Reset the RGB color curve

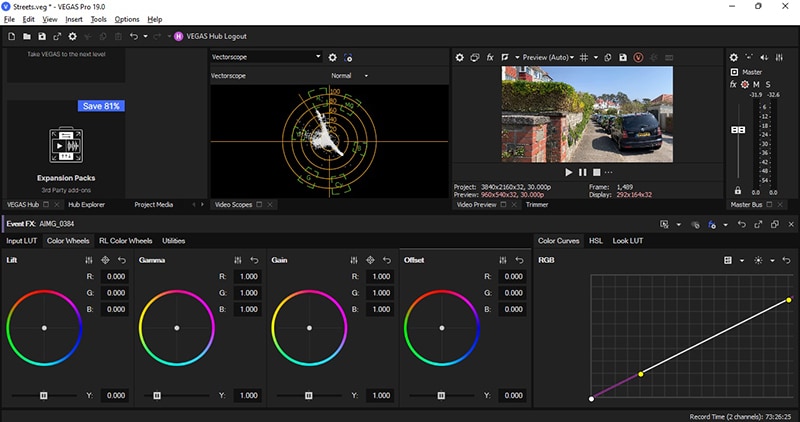tap(786, 260)
